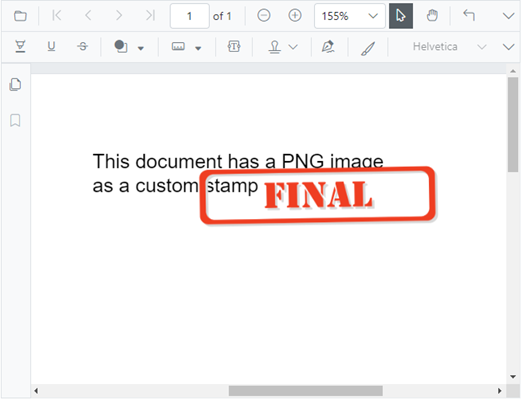Image resolution: width=523 pixels, height=400 pixels.
Task: Select the Underline annotation tool
Action: (51, 46)
